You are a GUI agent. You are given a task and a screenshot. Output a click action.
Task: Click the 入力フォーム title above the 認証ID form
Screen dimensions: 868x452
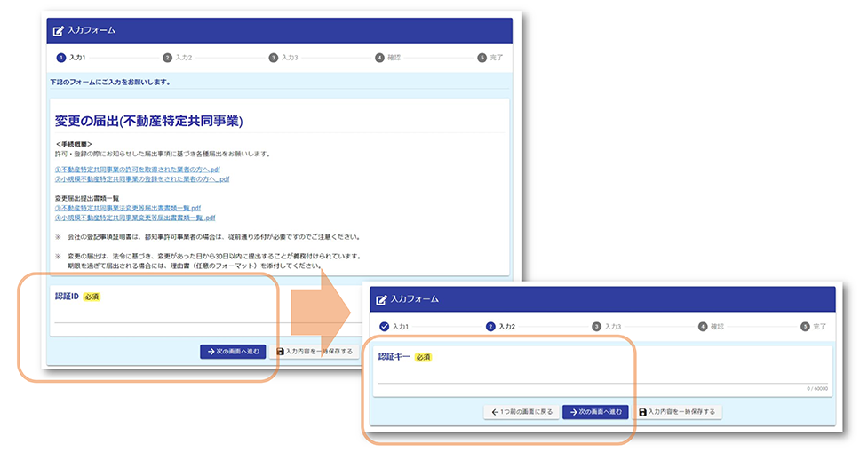pos(92,30)
